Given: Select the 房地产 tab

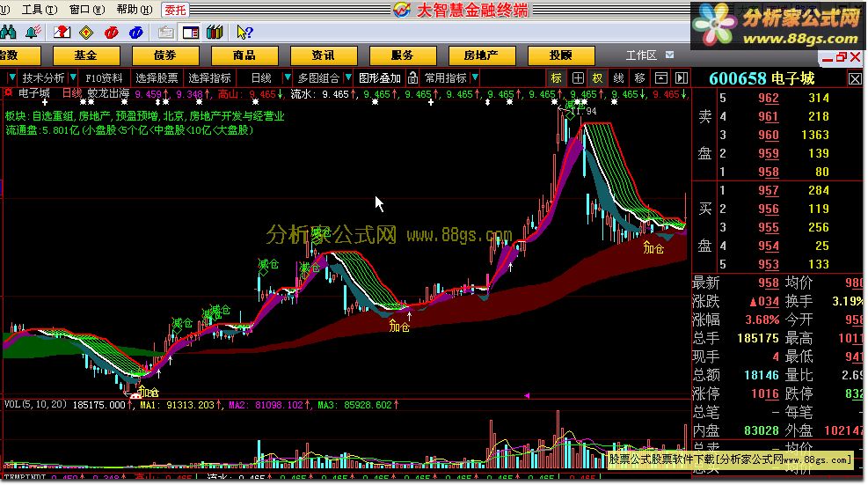Looking at the screenshot, I should pos(482,55).
